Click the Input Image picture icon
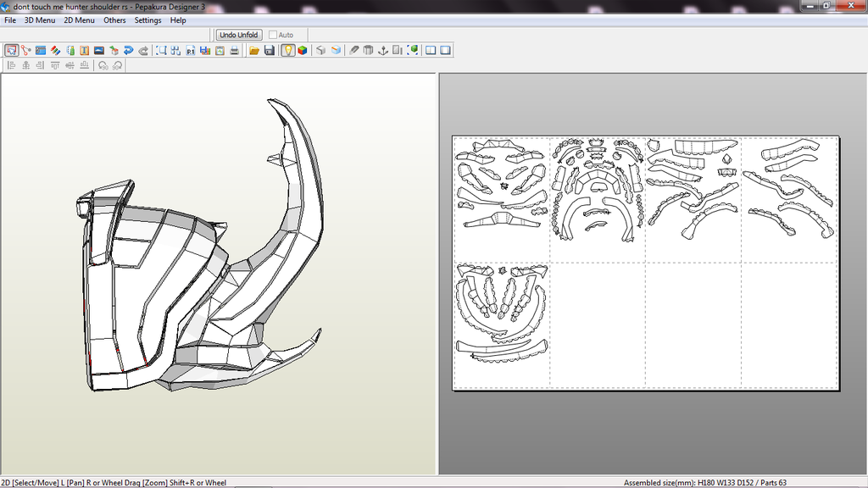This screenshot has width=868, height=488. 99,50
